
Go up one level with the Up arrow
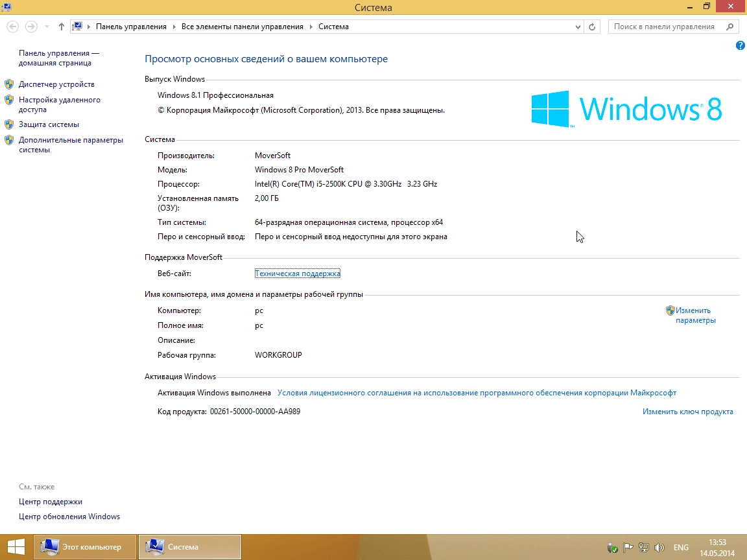point(61,27)
